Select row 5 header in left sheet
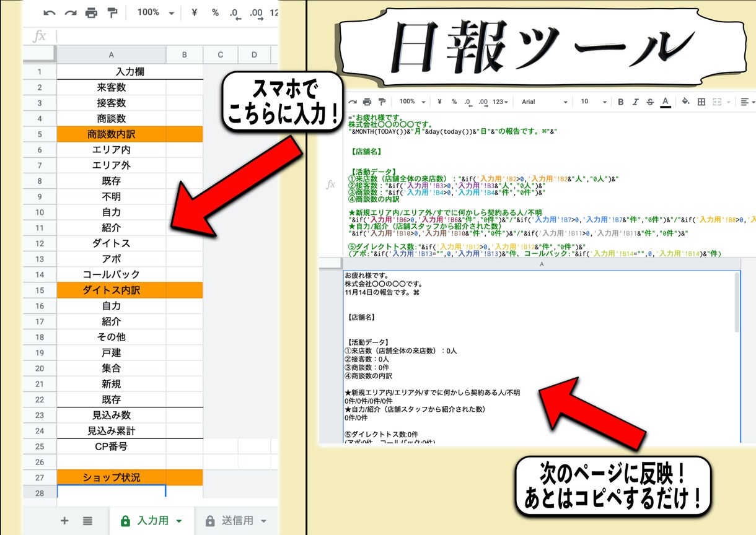756x535 pixels. [40, 134]
